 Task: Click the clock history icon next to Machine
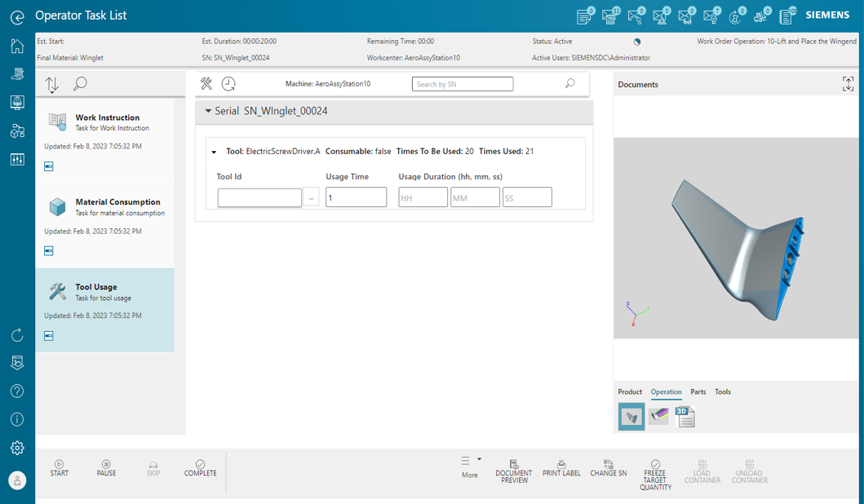(228, 84)
